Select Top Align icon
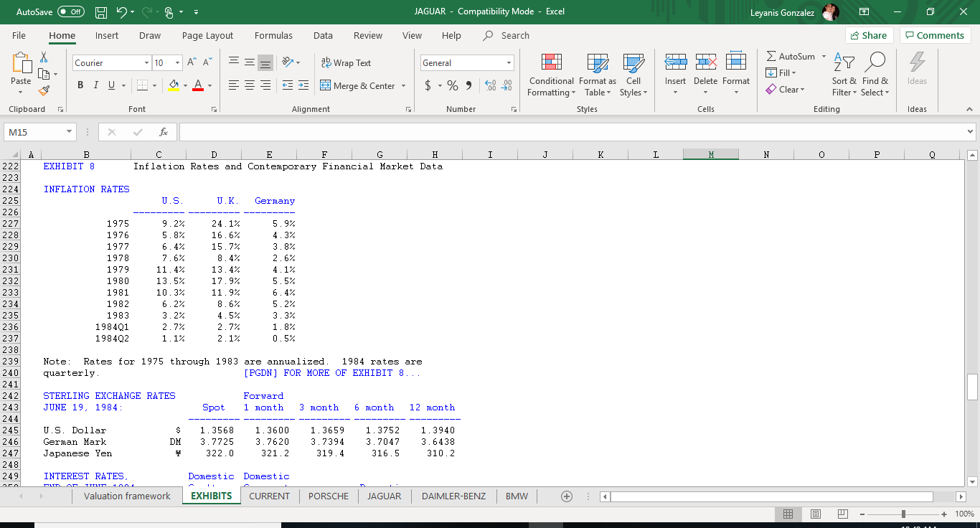This screenshot has height=528, width=980. point(234,63)
